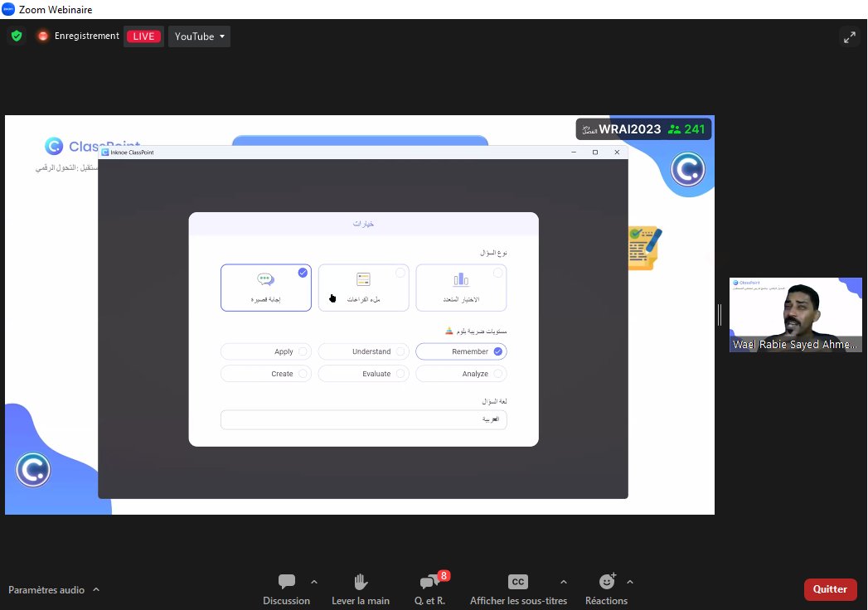Select the Understand Bloom level

click(x=363, y=351)
